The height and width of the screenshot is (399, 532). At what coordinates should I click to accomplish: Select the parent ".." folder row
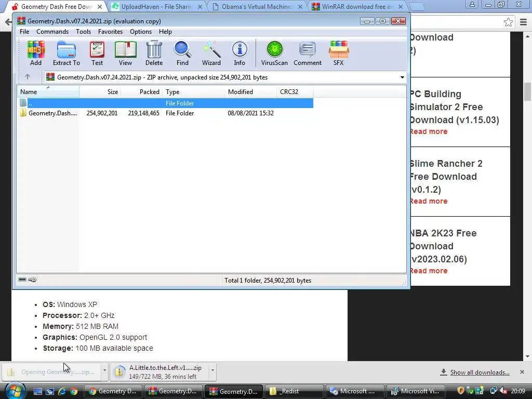(x=166, y=103)
